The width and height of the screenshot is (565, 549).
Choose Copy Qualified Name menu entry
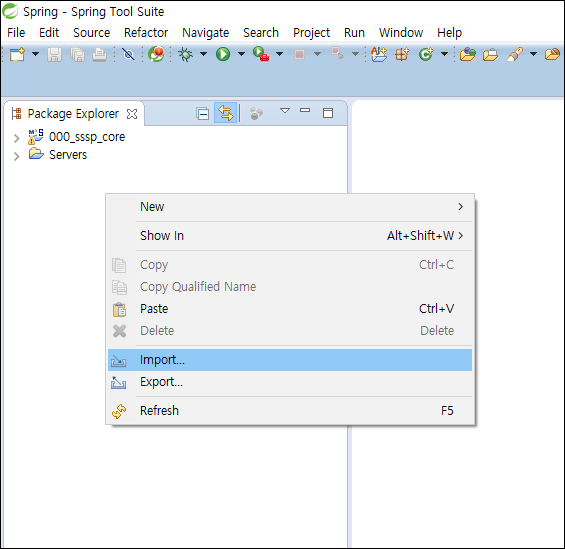pos(290,287)
